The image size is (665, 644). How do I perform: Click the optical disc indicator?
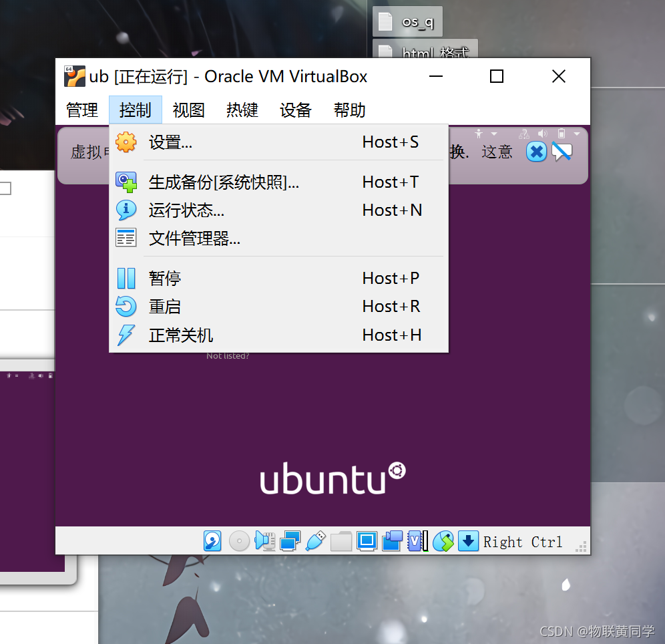[239, 541]
